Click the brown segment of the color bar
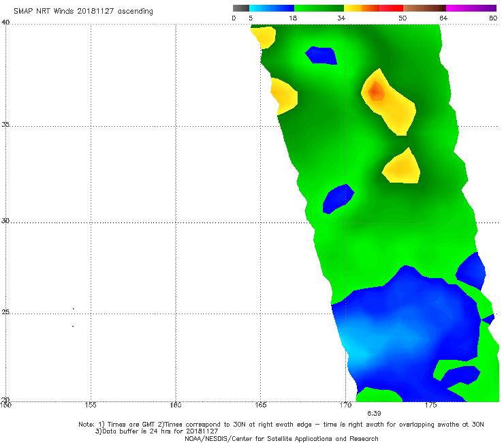 point(424,8)
